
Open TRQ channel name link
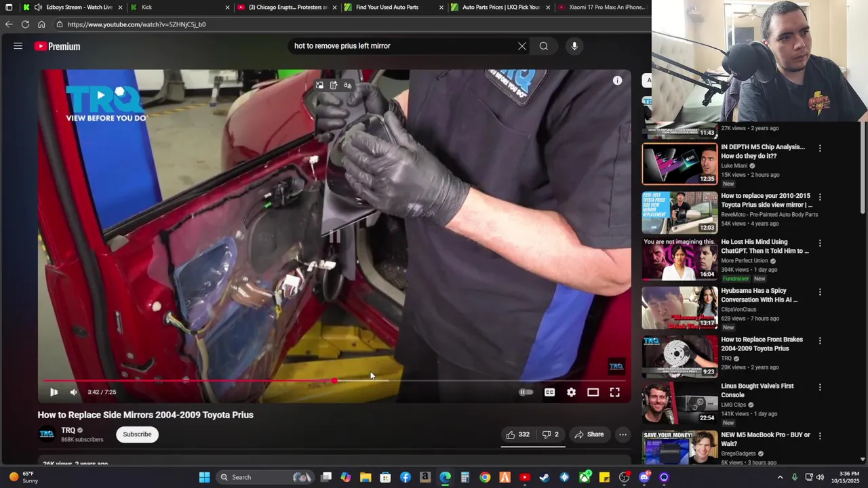point(68,430)
